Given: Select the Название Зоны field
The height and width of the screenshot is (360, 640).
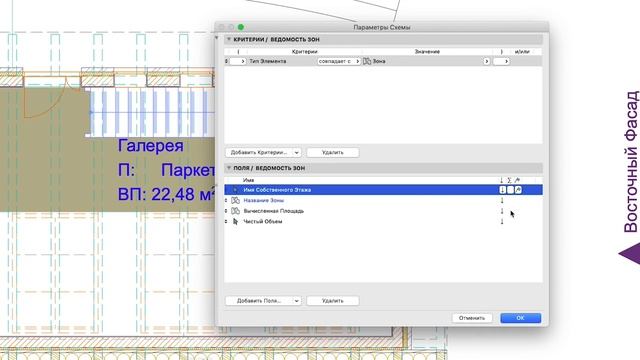Looking at the screenshot, I should coord(263,200).
